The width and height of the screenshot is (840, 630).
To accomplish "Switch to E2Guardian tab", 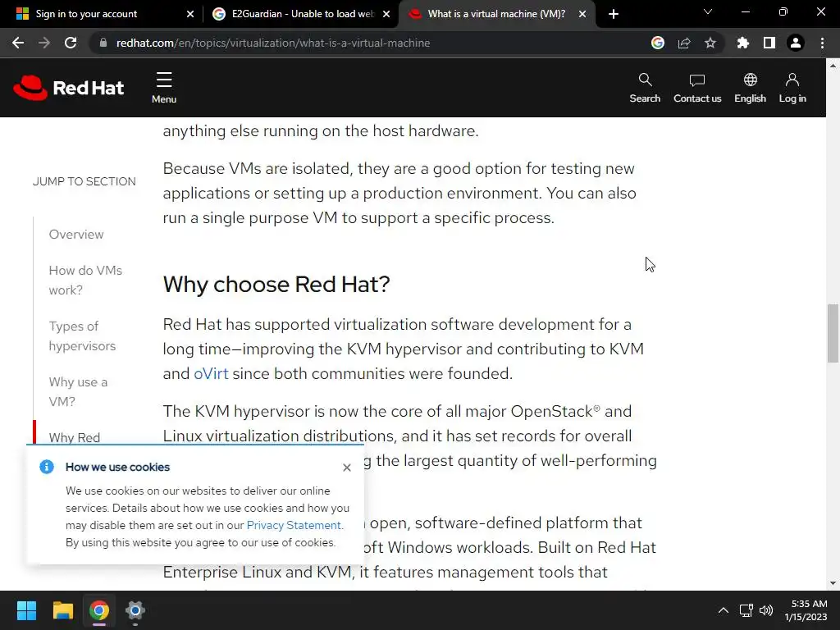I will coord(301,14).
